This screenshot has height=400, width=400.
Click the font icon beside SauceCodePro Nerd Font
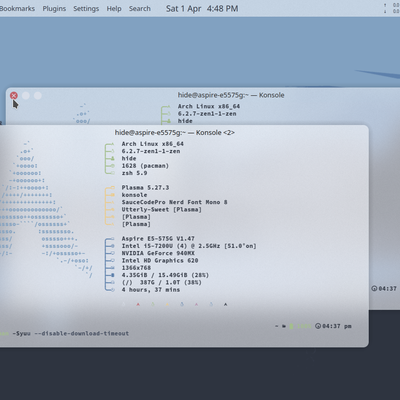coord(113,202)
